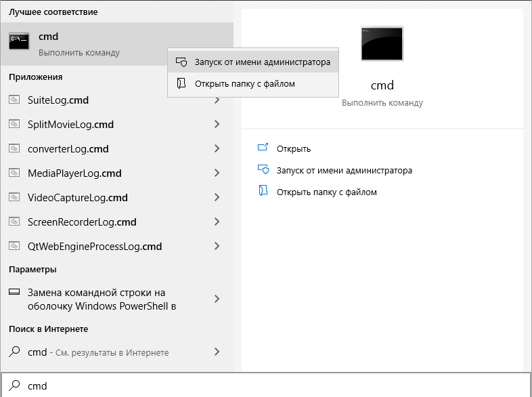Click the large cmd preview icon

[x=382, y=43]
